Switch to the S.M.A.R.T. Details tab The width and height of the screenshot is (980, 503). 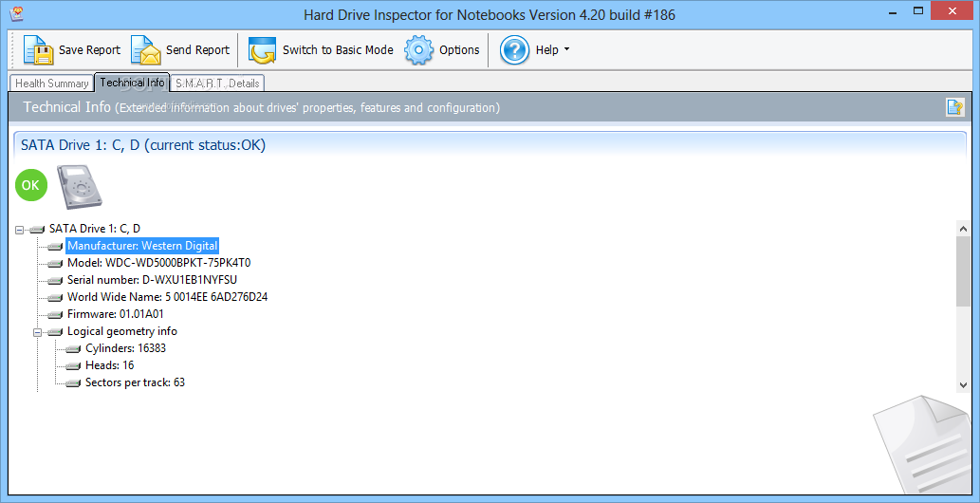(x=217, y=84)
